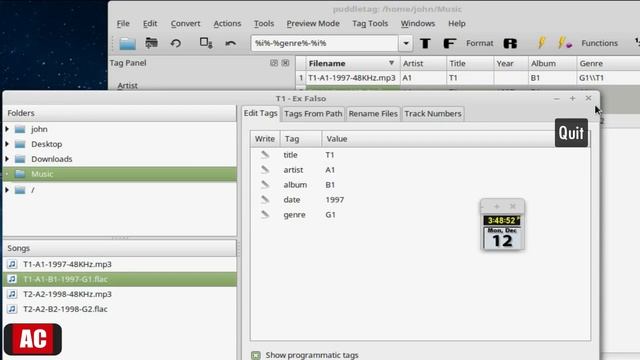
Task: Open folder icon in puddletag toolbar
Action: 127,43
